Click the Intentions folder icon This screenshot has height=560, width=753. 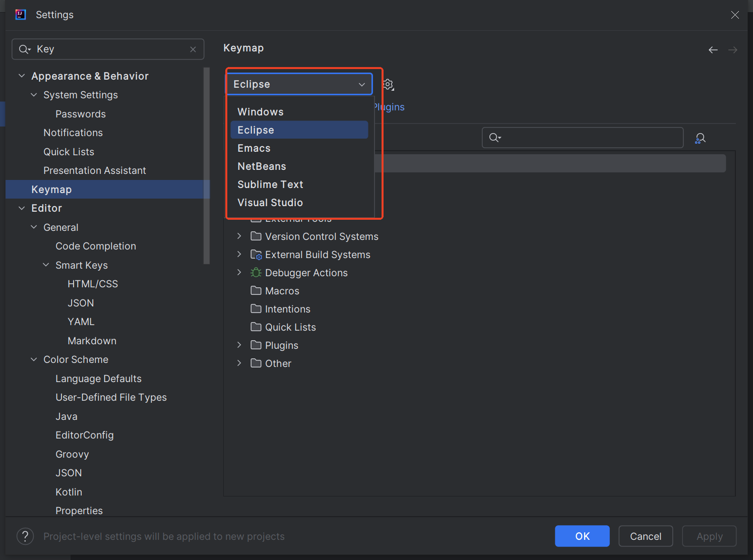(x=256, y=309)
